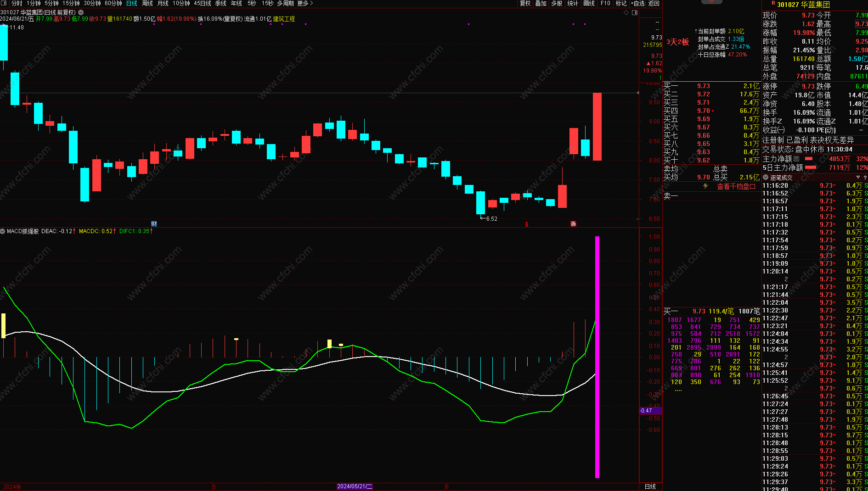
Task: Click the 主力净额 4853万 value
Action: click(x=840, y=159)
